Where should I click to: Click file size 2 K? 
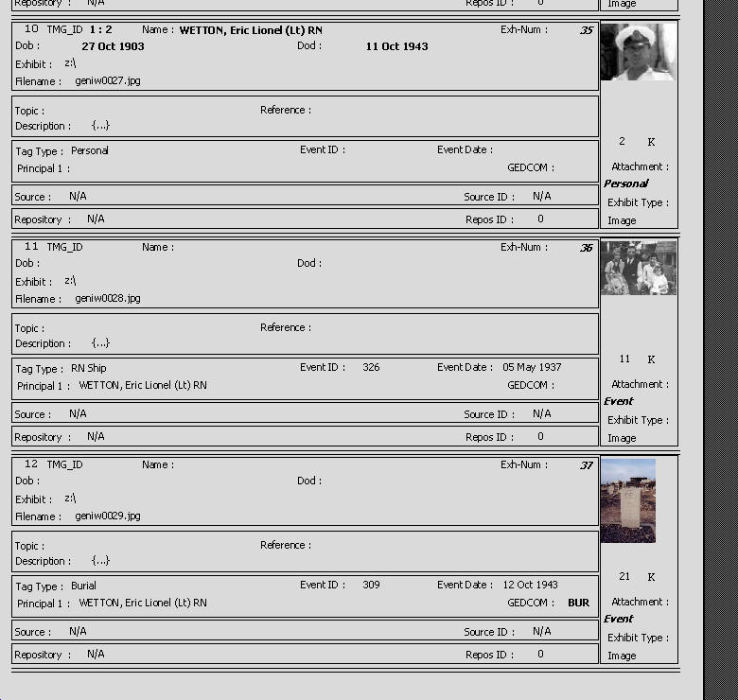[x=638, y=142]
